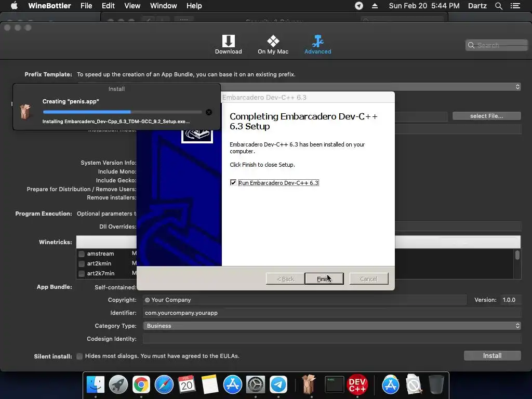The image size is (532, 399).
Task: Switch to the On My Mac section
Action: click(x=273, y=45)
